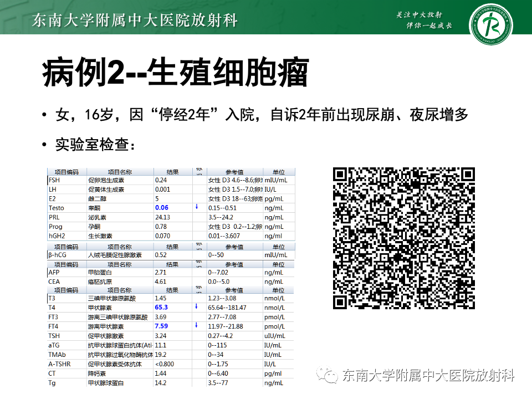The image size is (532, 399).
Task: Click the test name 甲胎蛋白
Action: point(100,273)
